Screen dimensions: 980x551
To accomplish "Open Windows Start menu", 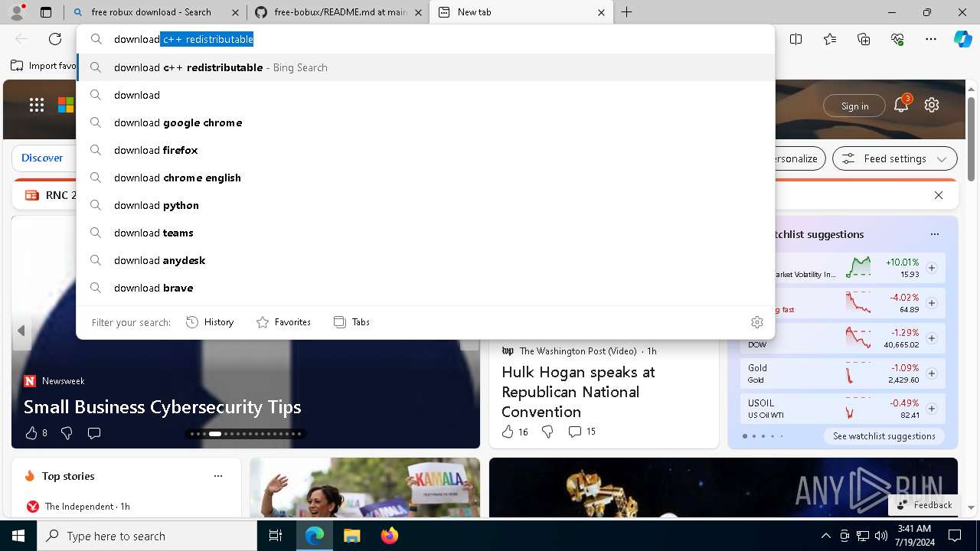I will pyautogui.click(x=18, y=536).
